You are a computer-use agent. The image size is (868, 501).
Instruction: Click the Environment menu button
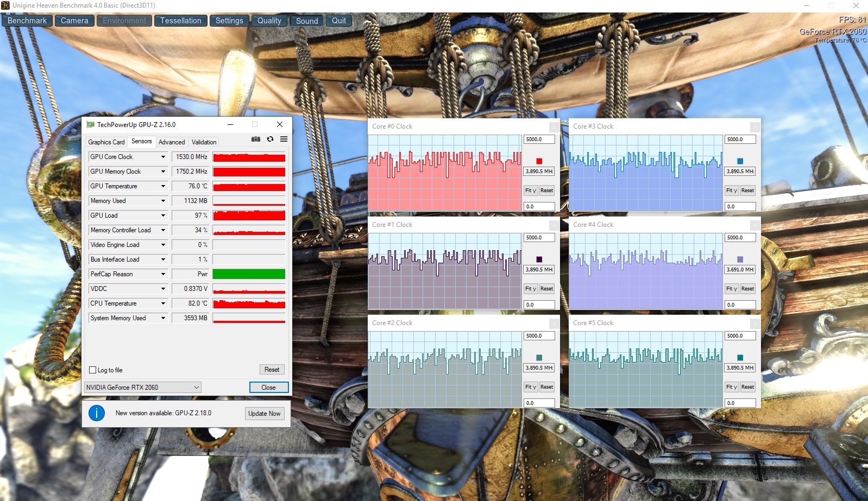(x=124, y=21)
